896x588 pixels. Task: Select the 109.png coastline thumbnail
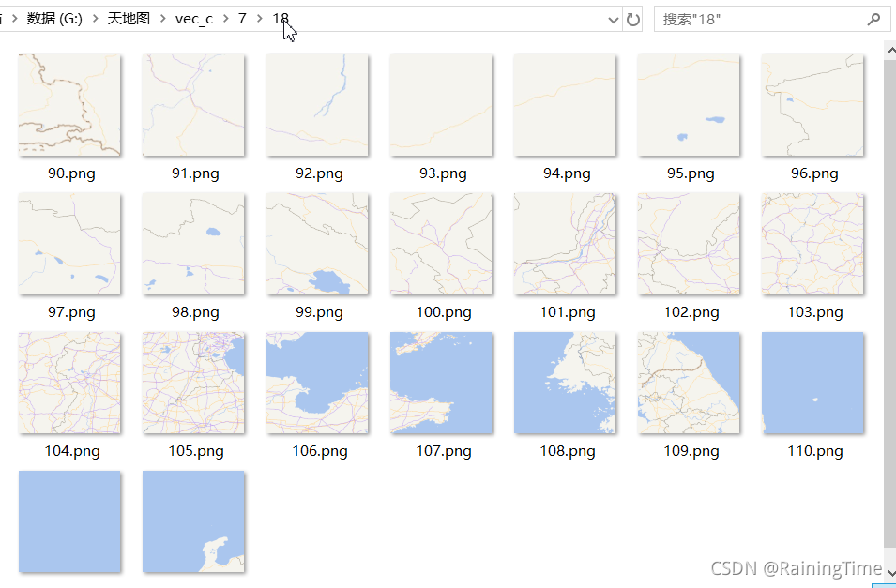coord(689,383)
